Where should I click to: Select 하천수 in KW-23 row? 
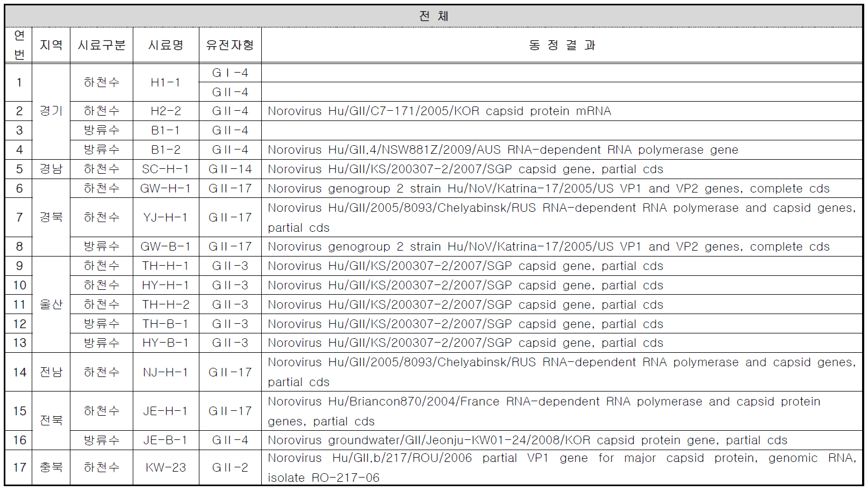102,467
